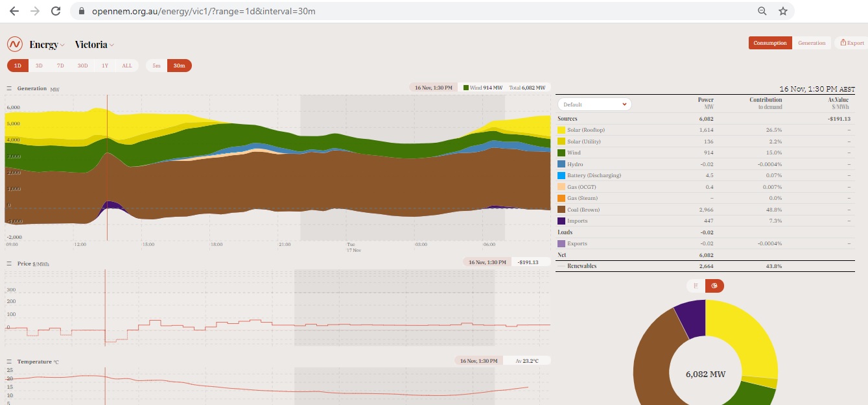Click the Wind 914 MW chart tooltip
868x405 pixels.
(x=484, y=88)
